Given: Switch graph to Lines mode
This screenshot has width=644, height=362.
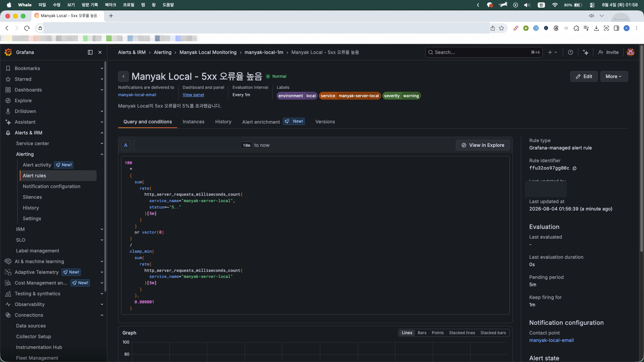Looking at the screenshot, I should (x=407, y=333).
